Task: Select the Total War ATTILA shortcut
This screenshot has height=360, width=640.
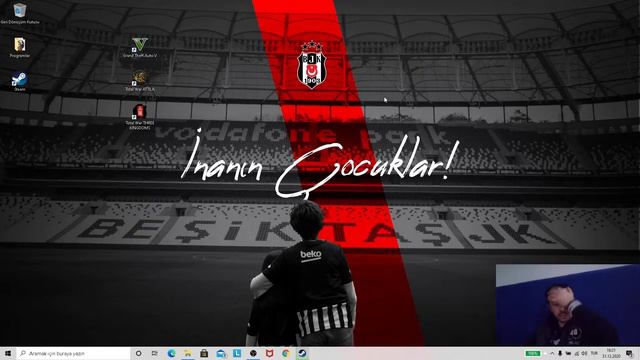Action: coord(140,81)
